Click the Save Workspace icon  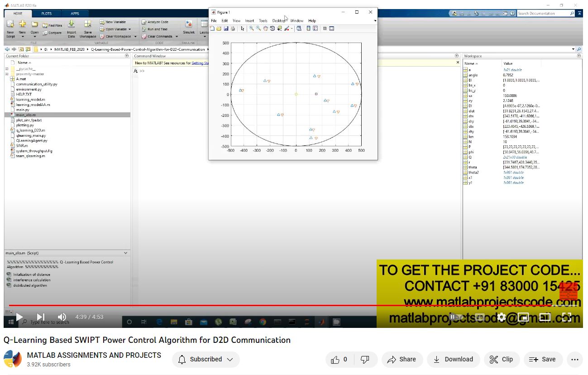pyautogui.click(x=88, y=27)
